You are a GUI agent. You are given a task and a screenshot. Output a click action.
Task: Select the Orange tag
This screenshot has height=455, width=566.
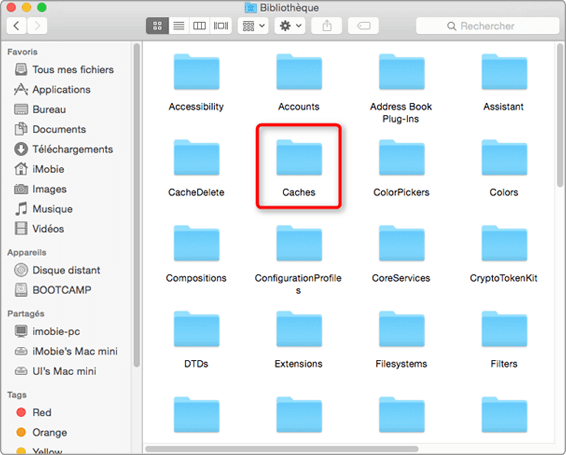(x=42, y=432)
